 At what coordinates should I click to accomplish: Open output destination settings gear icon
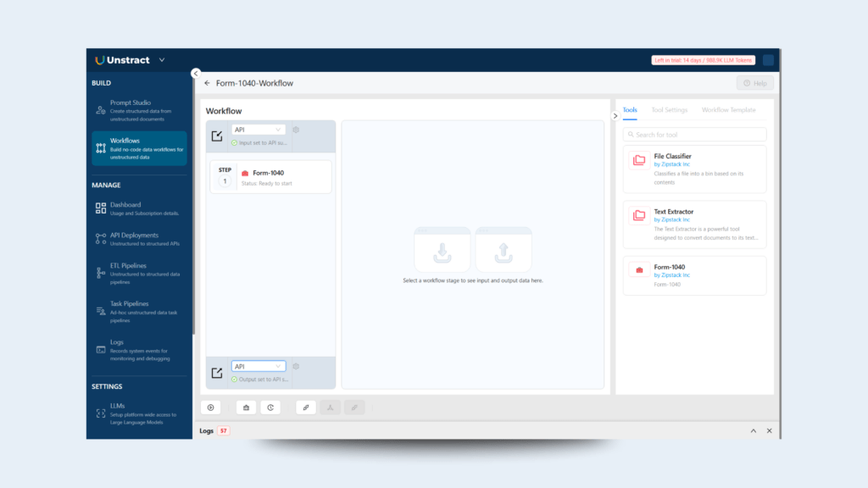pyautogui.click(x=296, y=367)
